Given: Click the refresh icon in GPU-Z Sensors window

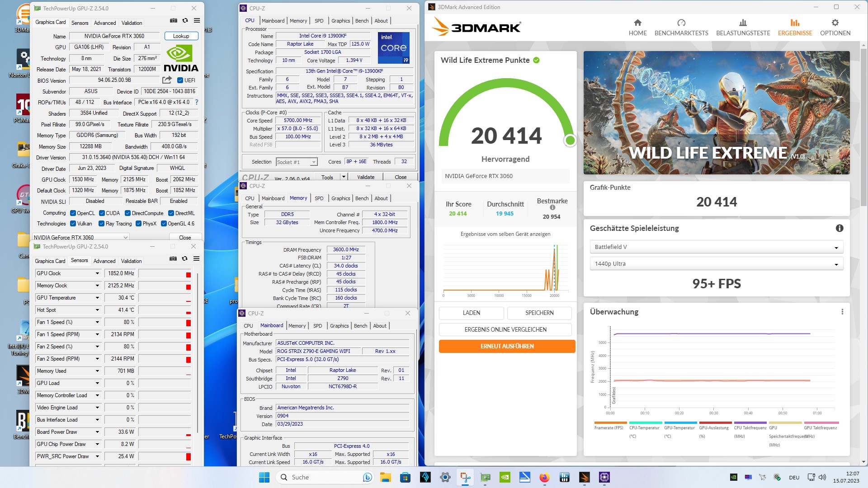Looking at the screenshot, I should (x=184, y=259).
